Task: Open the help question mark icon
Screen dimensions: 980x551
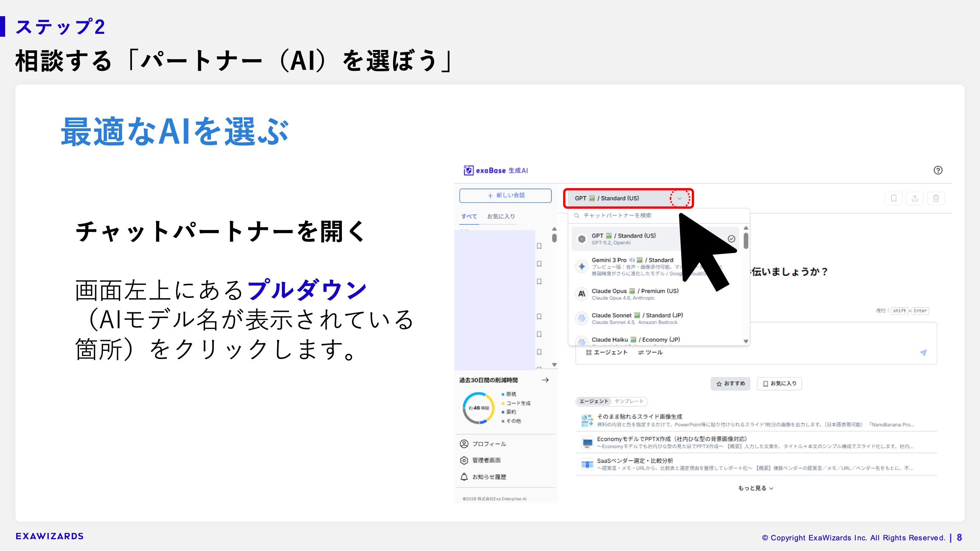Action: [938, 170]
